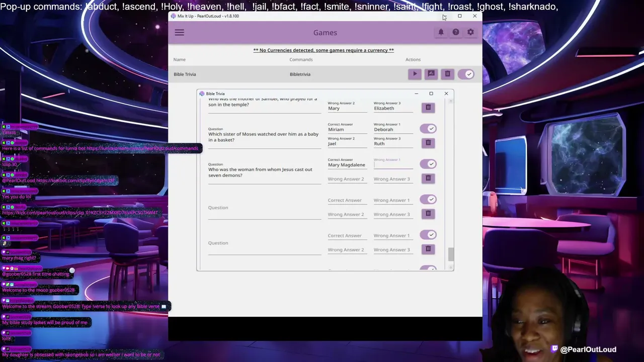Toggle off the Moses sister question
The height and width of the screenshot is (362, 644).
[428, 129]
